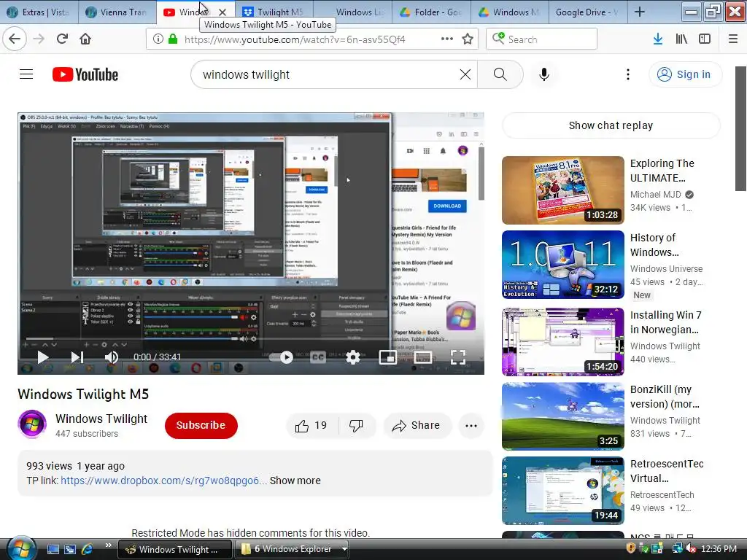Show site information icon in address bar
The image size is (747, 560).
pos(158,39)
